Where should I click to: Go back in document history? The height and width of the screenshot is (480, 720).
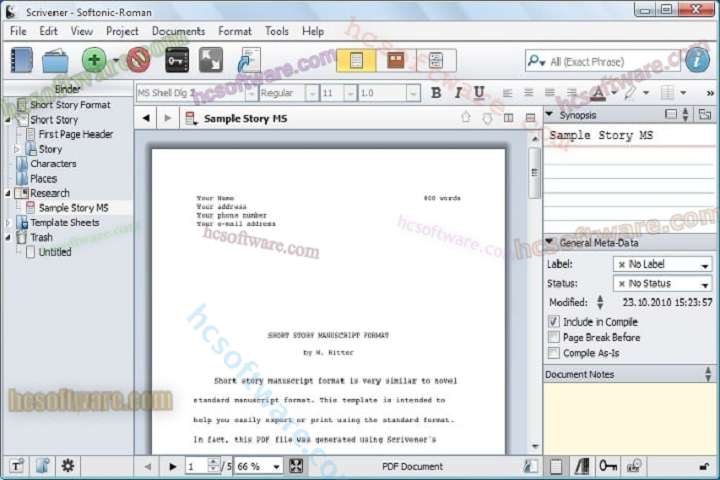146,118
